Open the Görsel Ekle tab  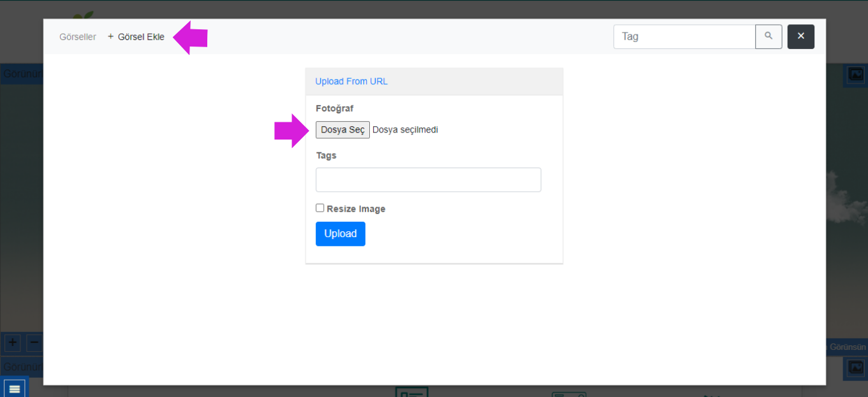click(136, 37)
